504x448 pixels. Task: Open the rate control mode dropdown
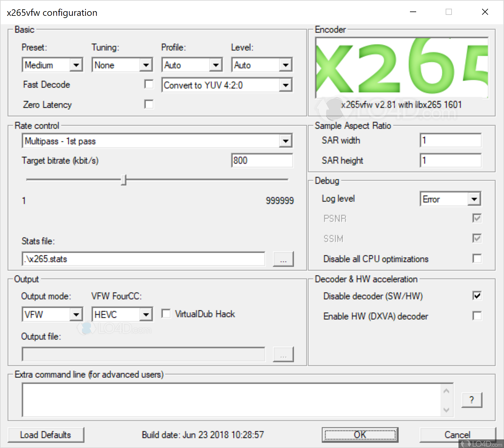tap(286, 141)
